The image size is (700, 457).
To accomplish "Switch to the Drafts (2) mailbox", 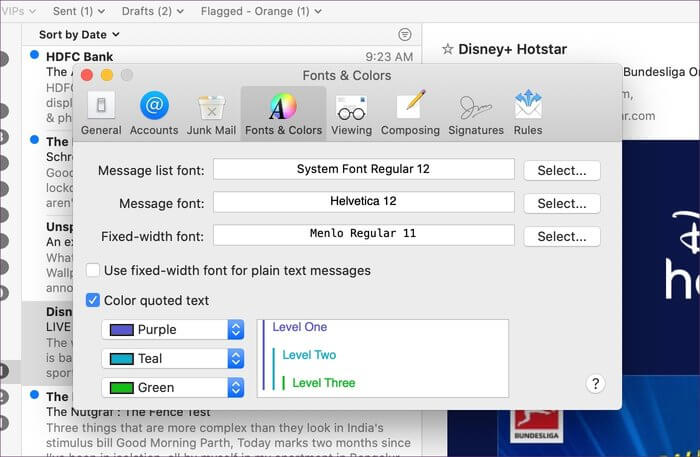I will [x=153, y=11].
